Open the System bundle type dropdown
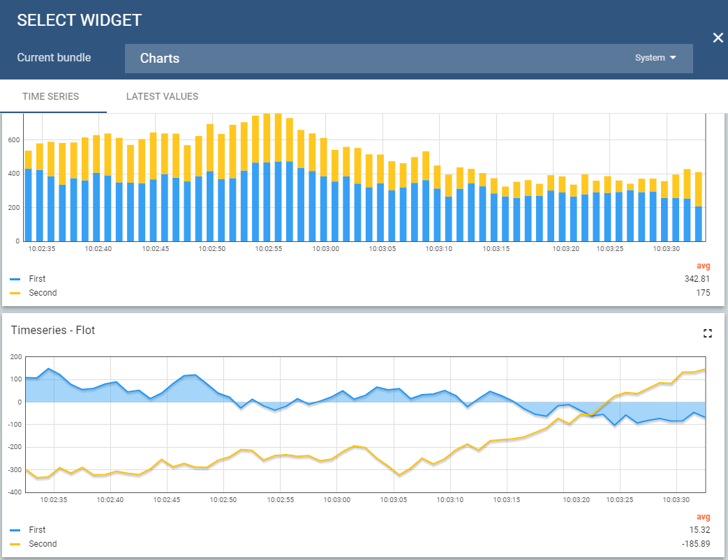 pyautogui.click(x=655, y=58)
